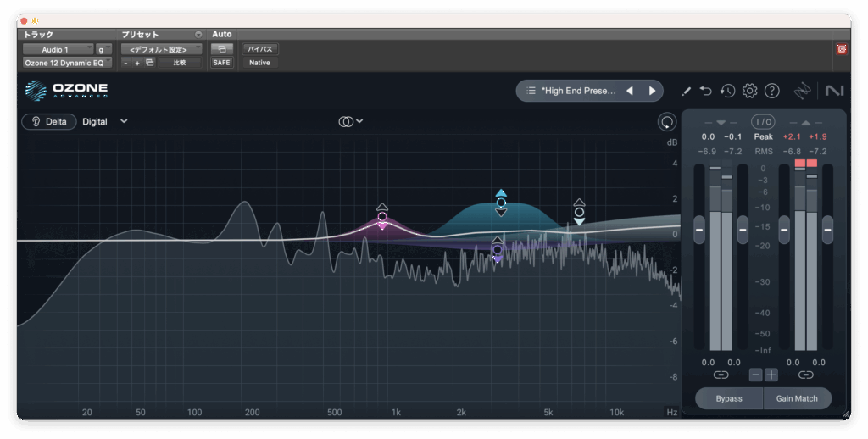Toggle the Ozone Bypass button
The height and width of the screenshot is (439, 868).
[728, 398]
